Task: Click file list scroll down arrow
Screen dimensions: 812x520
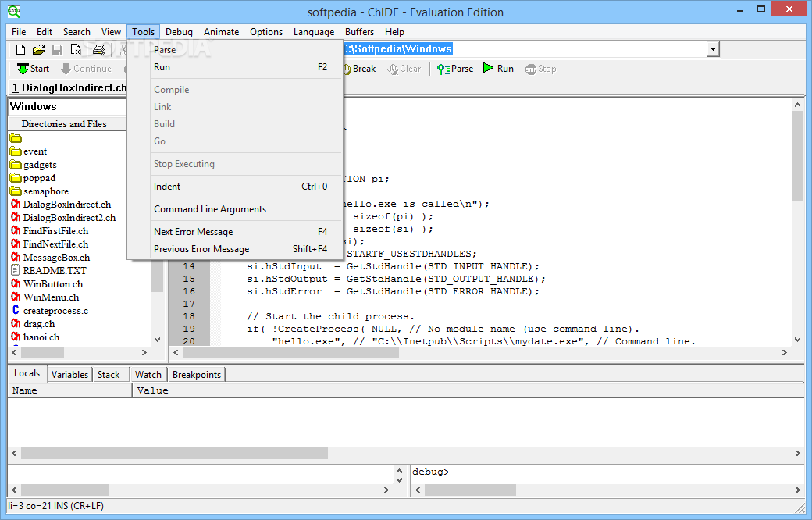Action: coord(158,340)
